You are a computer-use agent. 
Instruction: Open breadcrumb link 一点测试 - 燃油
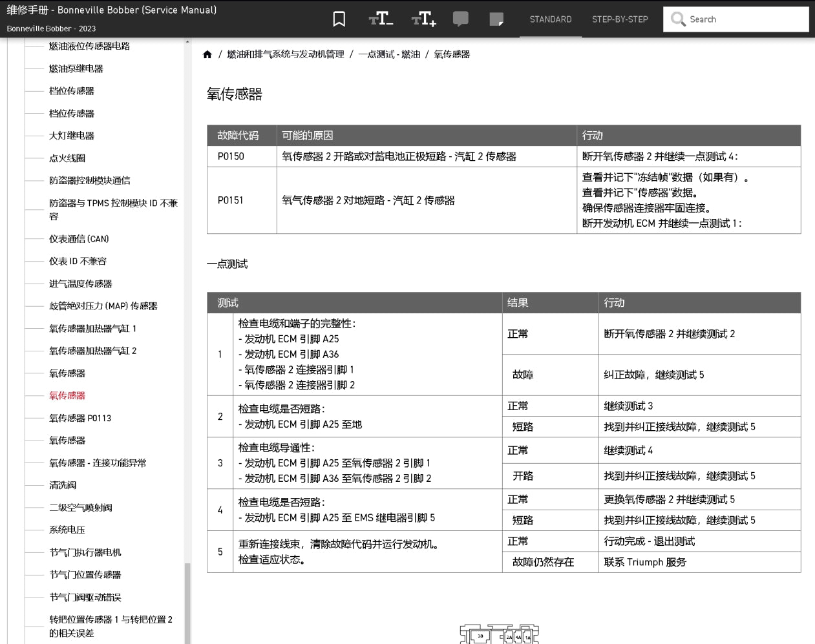(389, 54)
